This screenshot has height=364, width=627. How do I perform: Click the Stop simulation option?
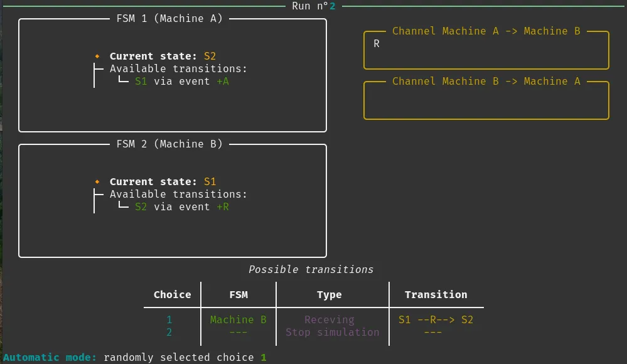pos(332,333)
